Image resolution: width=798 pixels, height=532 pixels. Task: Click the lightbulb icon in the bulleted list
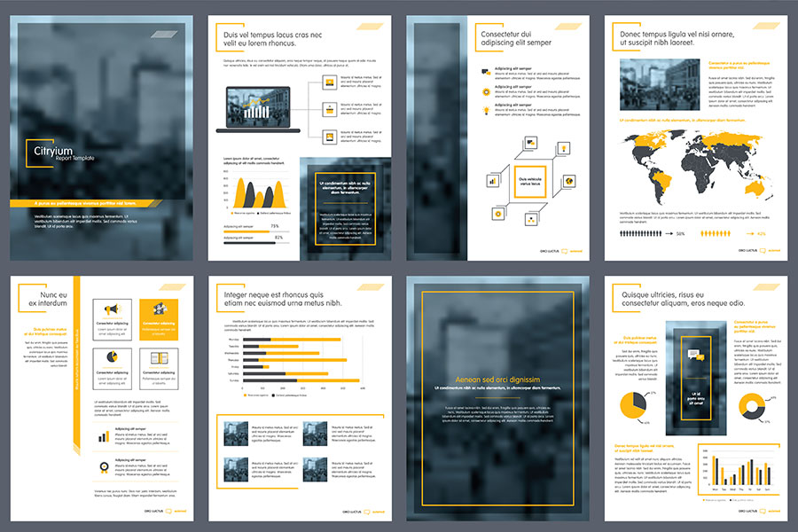click(x=485, y=110)
